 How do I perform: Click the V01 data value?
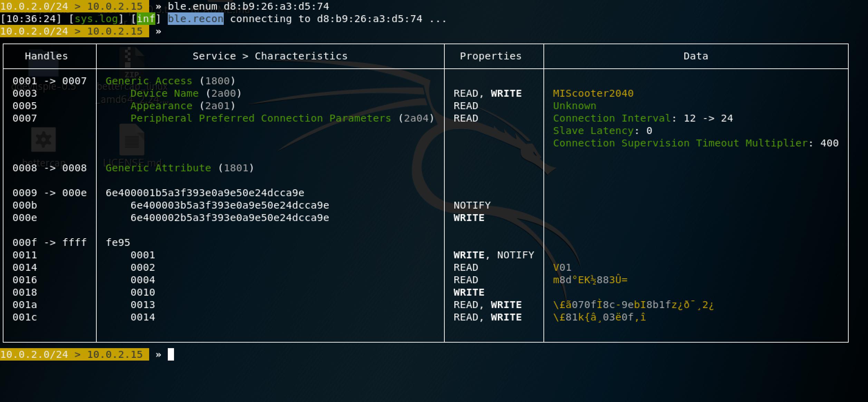[562, 267]
